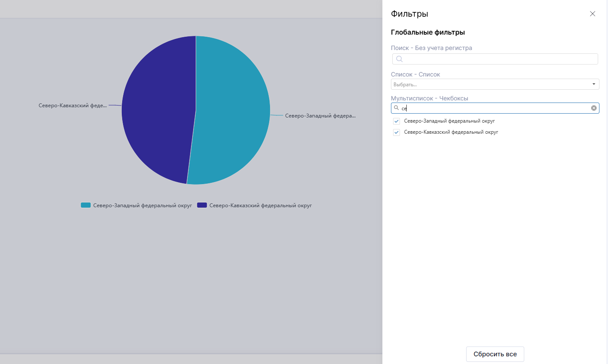Image resolution: width=608 pixels, height=364 pixels.
Task: Uncheck the Северо-Западный федеральный округ checkbox
Action: (x=397, y=121)
